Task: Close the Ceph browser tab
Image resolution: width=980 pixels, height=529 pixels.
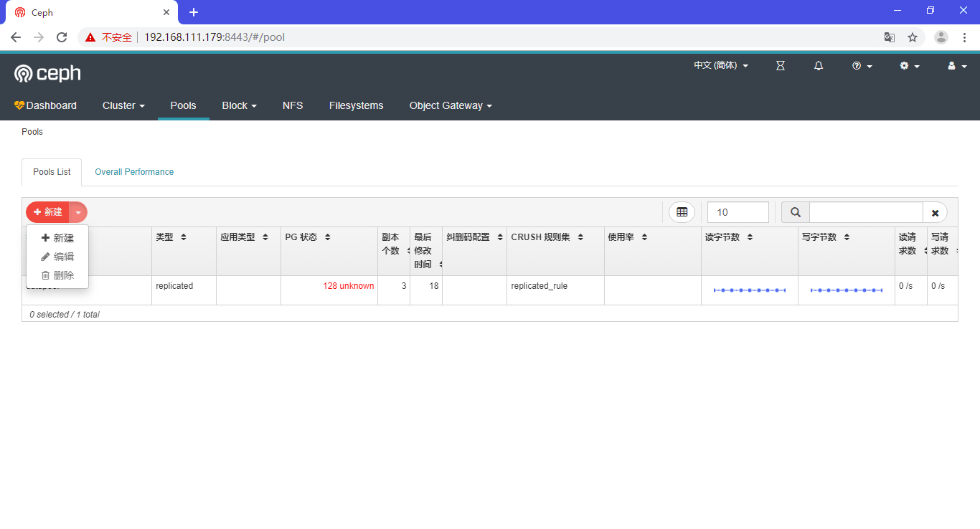Action: pyautogui.click(x=166, y=12)
